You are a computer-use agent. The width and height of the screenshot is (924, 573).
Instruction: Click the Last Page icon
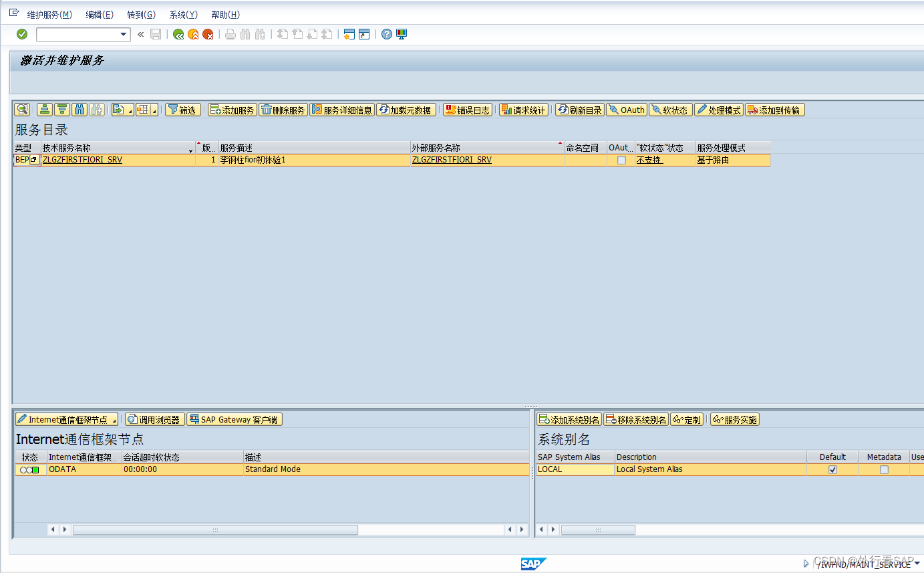(327, 34)
